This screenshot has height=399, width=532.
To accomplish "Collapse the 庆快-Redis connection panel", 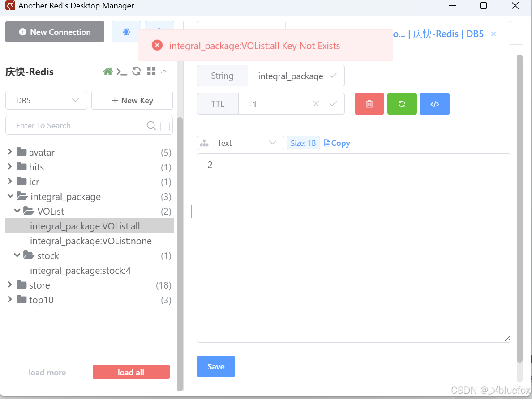I will pos(164,72).
